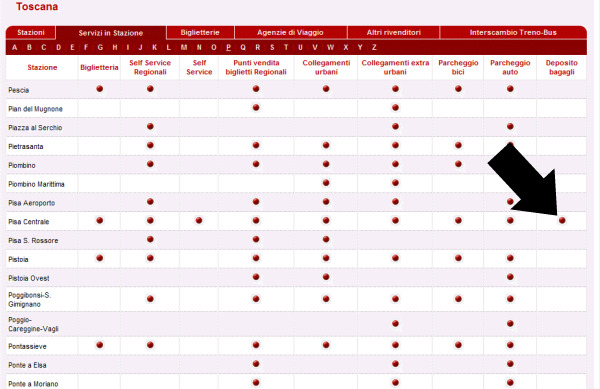Click Pisa Aeroporto Punti vendita dot
This screenshot has height=389, width=600.
point(256,202)
